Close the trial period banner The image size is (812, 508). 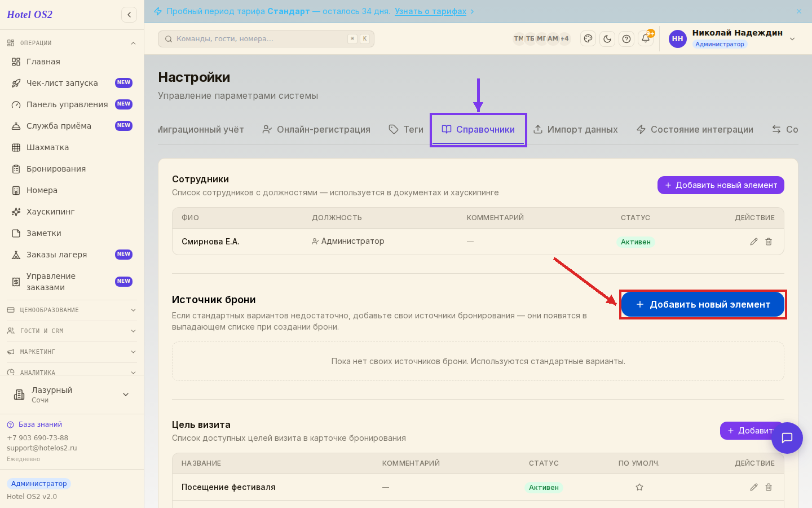pyautogui.click(x=799, y=11)
